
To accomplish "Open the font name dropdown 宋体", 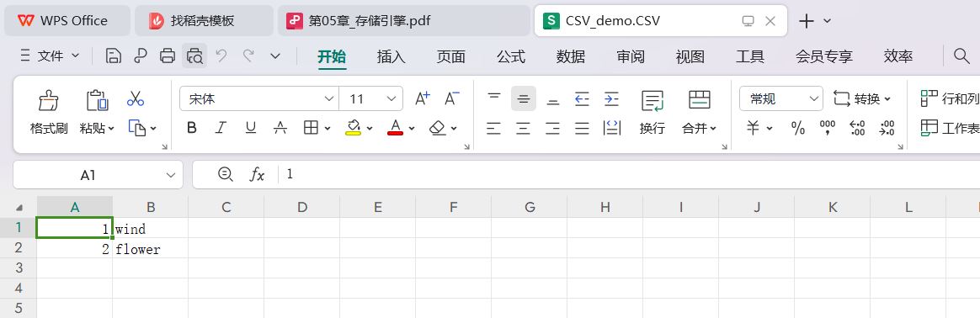I will point(259,98).
